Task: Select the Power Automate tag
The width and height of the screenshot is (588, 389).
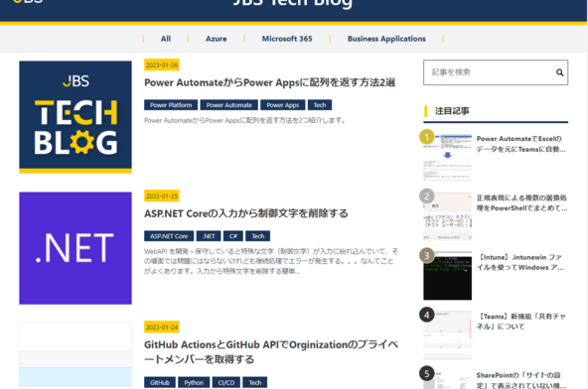Action: pyautogui.click(x=229, y=105)
